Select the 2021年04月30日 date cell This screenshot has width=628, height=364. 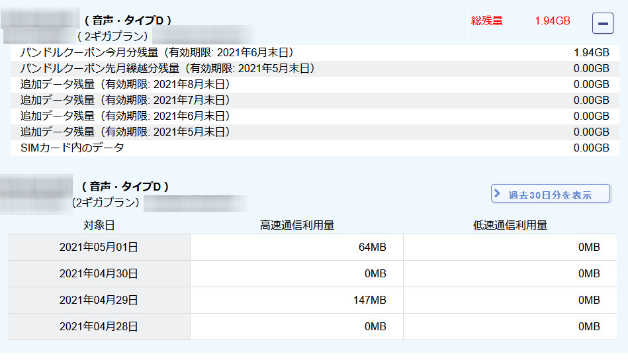tap(99, 273)
